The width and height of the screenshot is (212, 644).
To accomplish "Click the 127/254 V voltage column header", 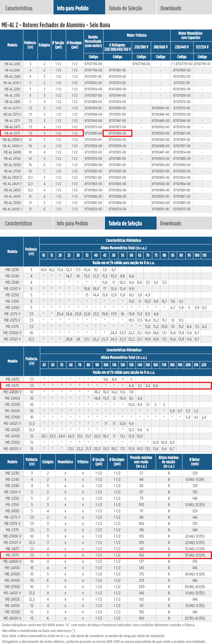I will pyautogui.click(x=202, y=47).
